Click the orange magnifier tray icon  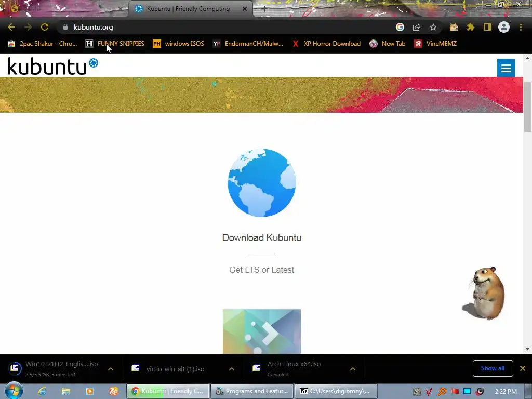pyautogui.click(x=442, y=392)
